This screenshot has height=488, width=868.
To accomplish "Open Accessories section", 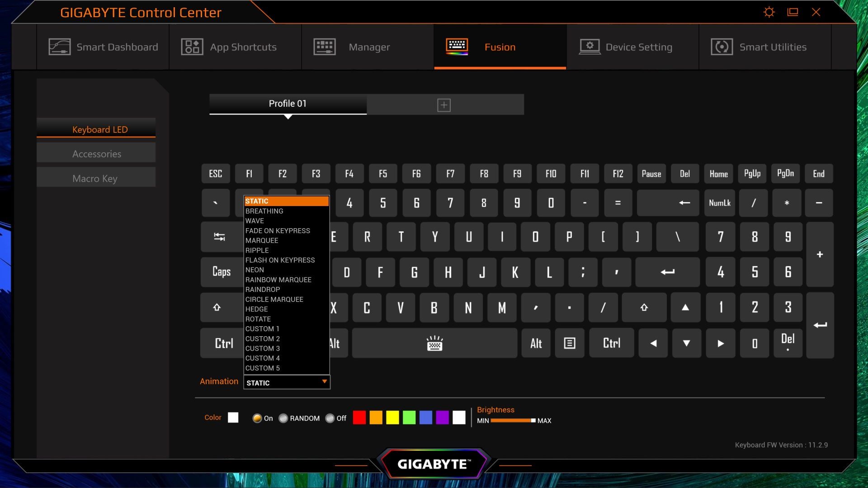I will pos(96,154).
